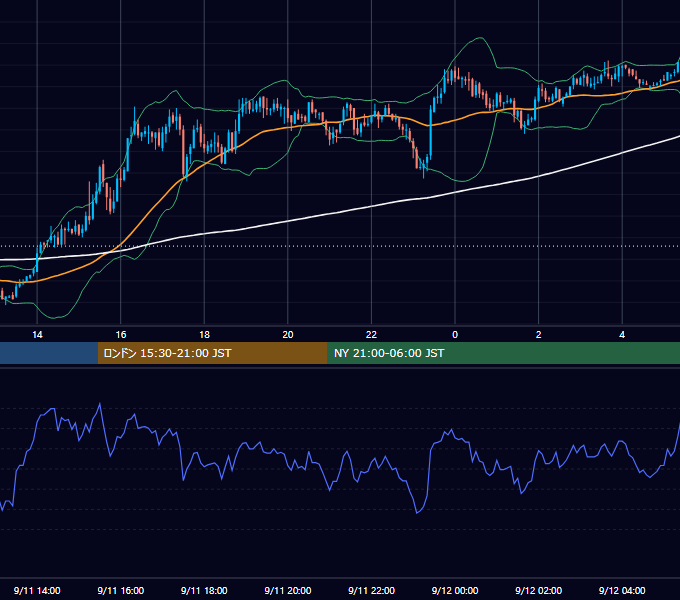
Task: Click the 9/11 22:00 date label
Action: pos(371,590)
